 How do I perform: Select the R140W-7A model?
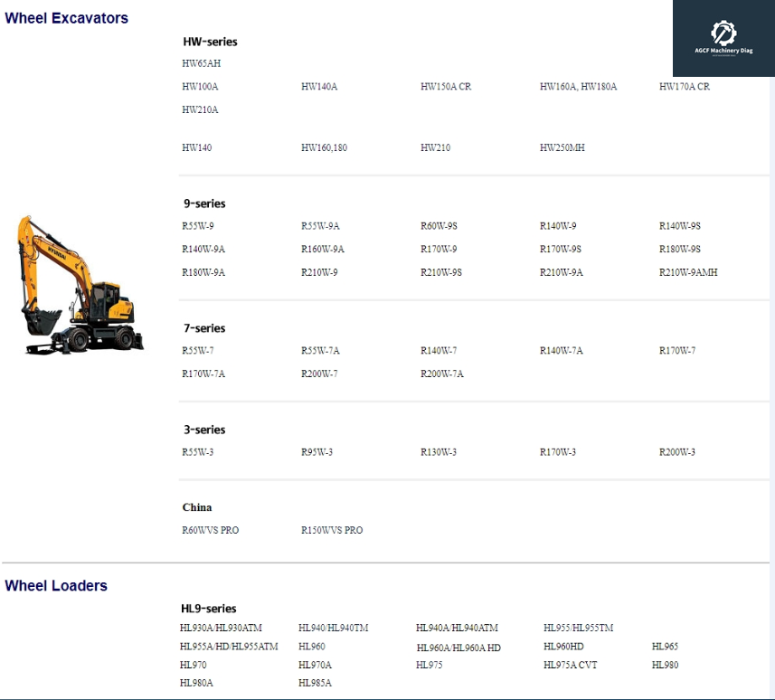[x=562, y=351]
